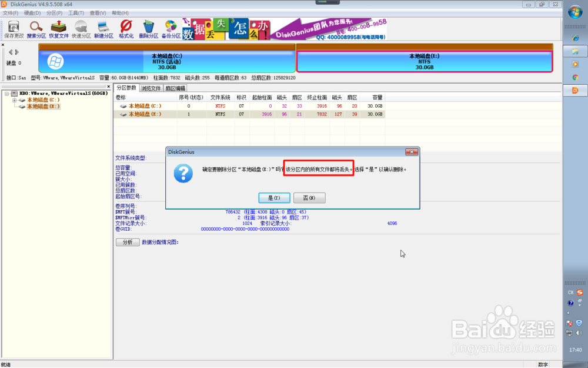Collapse the HD0:VMware disk tree node
This screenshot has height=368, width=588.
[x=6, y=94]
